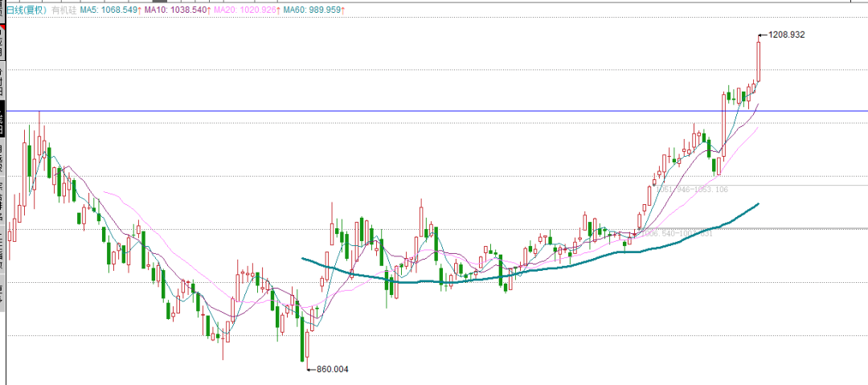Click the 1208.932 highest price marker
The image size is (868, 385).
click(x=787, y=35)
